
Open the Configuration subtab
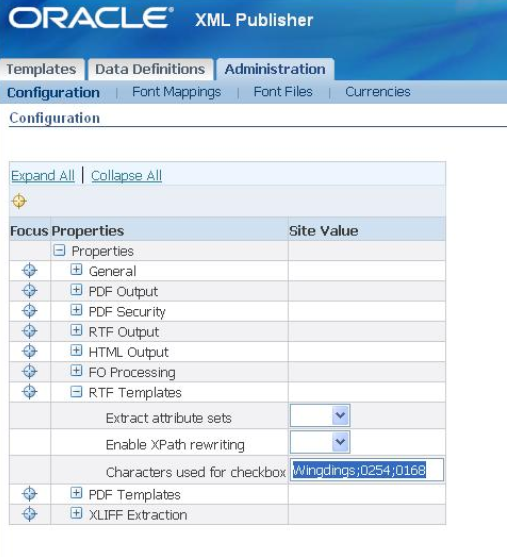[x=53, y=93]
